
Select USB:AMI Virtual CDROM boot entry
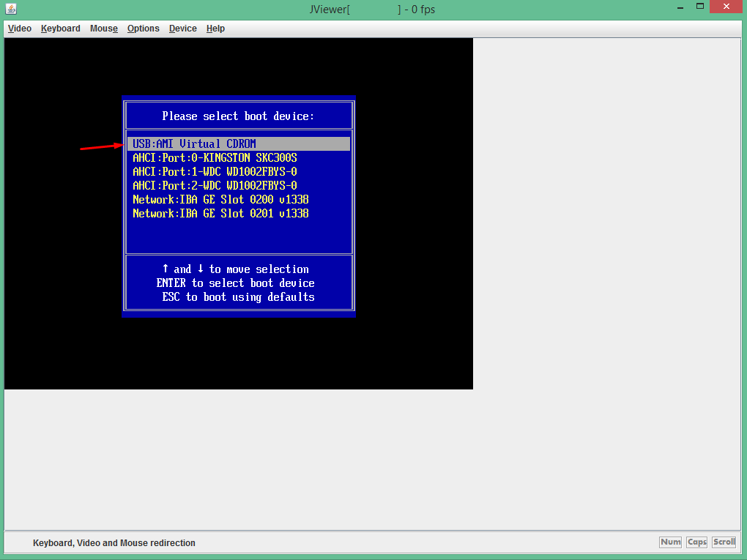[239, 143]
